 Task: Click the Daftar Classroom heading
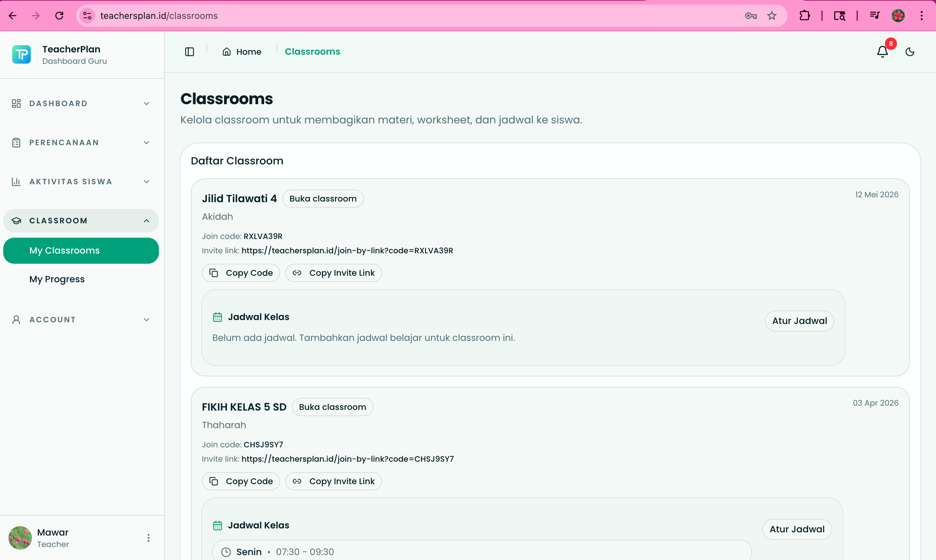(237, 161)
